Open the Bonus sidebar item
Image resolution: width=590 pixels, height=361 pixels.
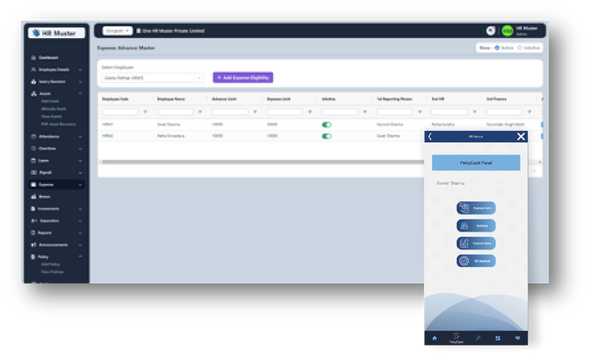point(44,196)
